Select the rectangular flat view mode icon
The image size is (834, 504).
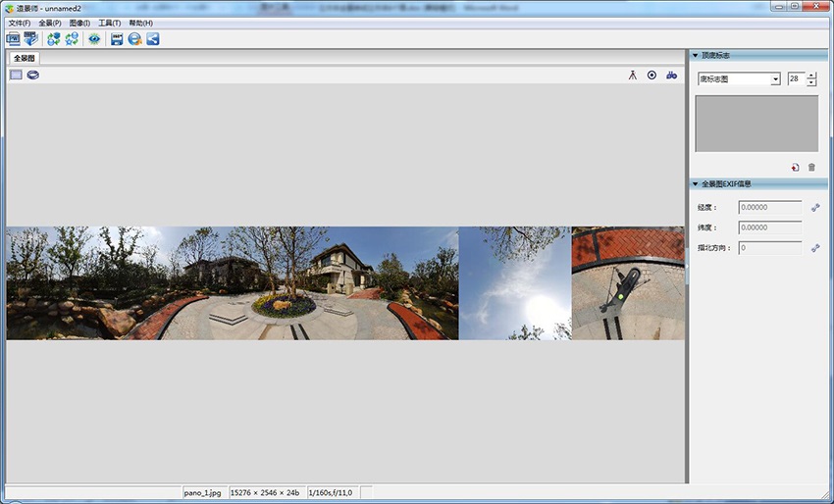pyautogui.click(x=16, y=75)
